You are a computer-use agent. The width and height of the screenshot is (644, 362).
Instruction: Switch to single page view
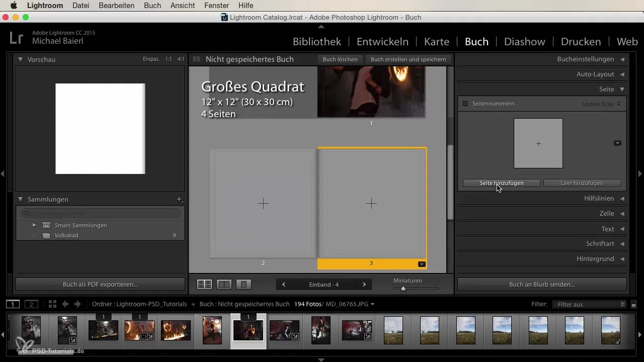244,285
